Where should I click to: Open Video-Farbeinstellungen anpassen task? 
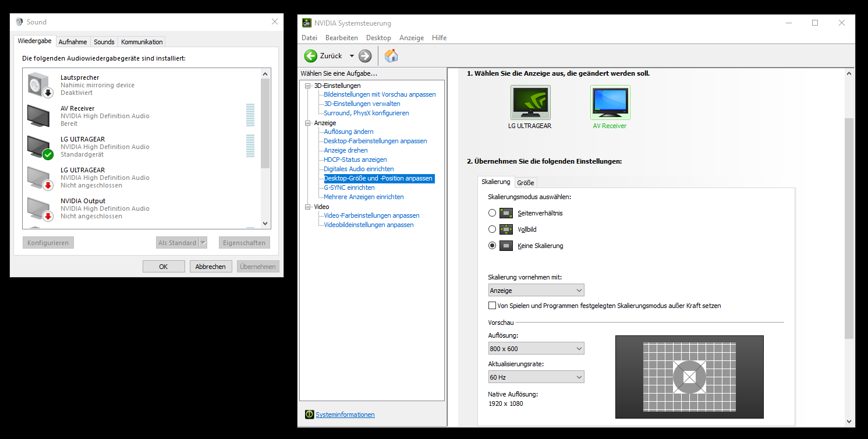point(371,215)
